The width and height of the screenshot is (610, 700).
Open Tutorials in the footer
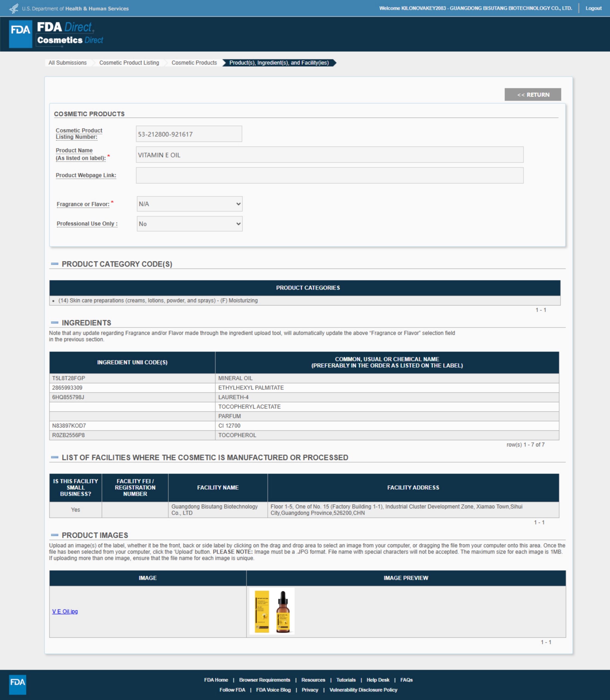coord(346,680)
